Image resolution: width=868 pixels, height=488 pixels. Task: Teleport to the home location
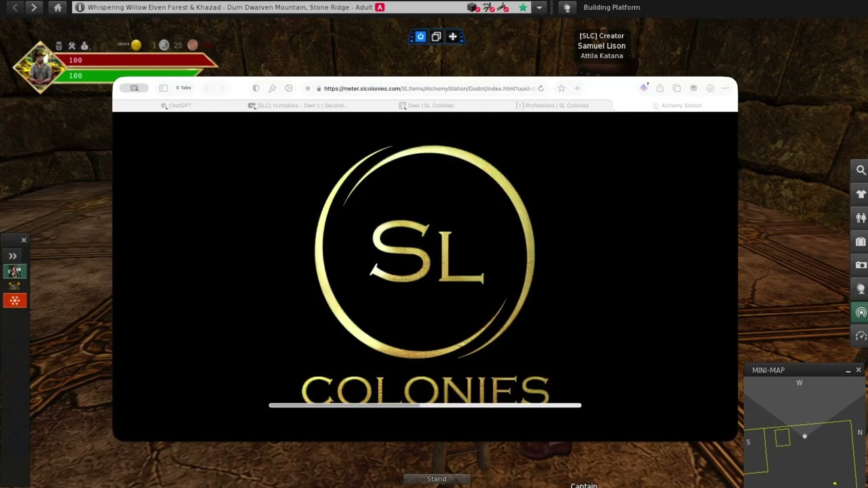coord(58,7)
